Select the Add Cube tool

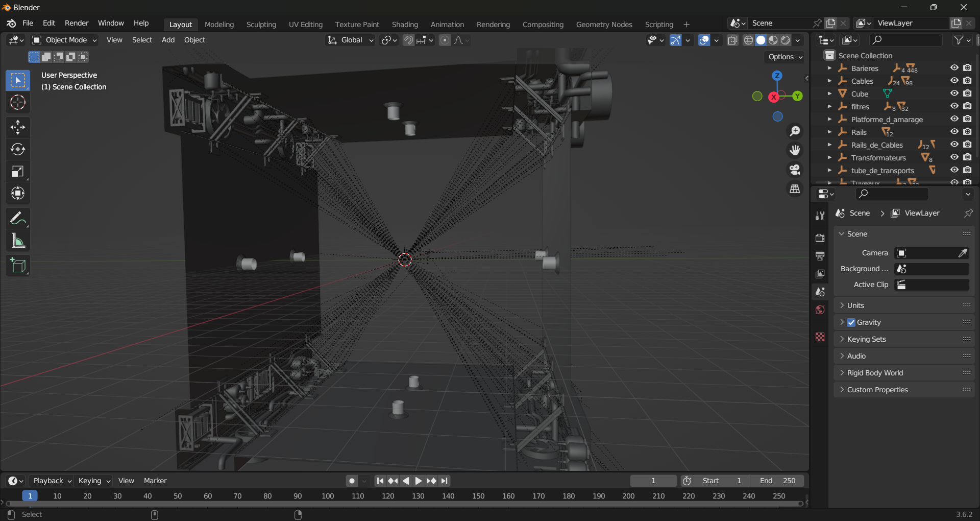point(18,266)
